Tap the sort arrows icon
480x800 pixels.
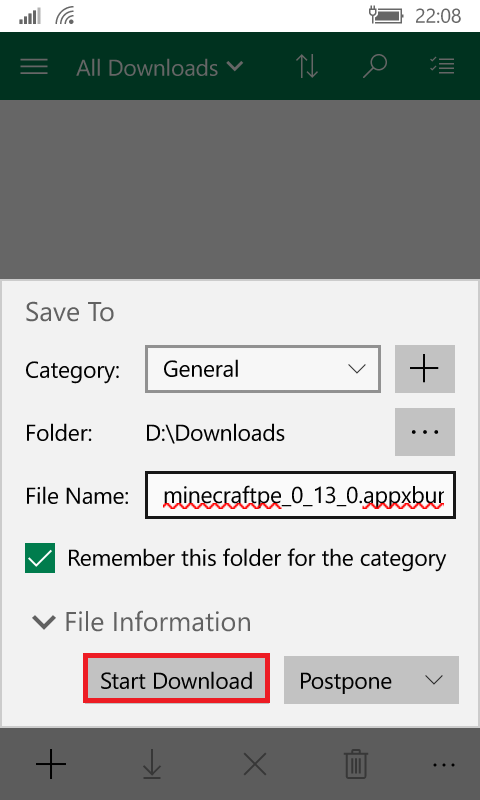(x=307, y=67)
